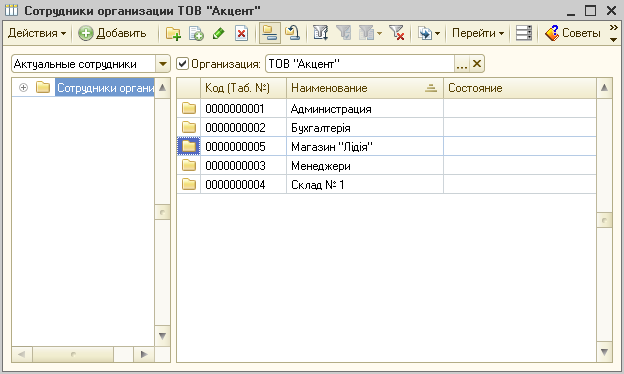Expand the Сотрудники организации tree node

click(23, 88)
